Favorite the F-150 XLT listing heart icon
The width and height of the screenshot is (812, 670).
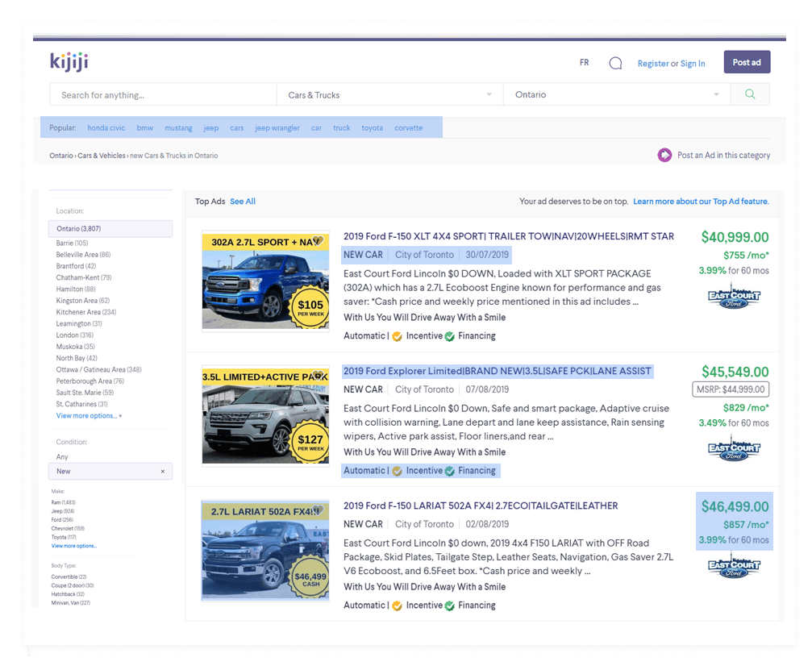[318, 241]
